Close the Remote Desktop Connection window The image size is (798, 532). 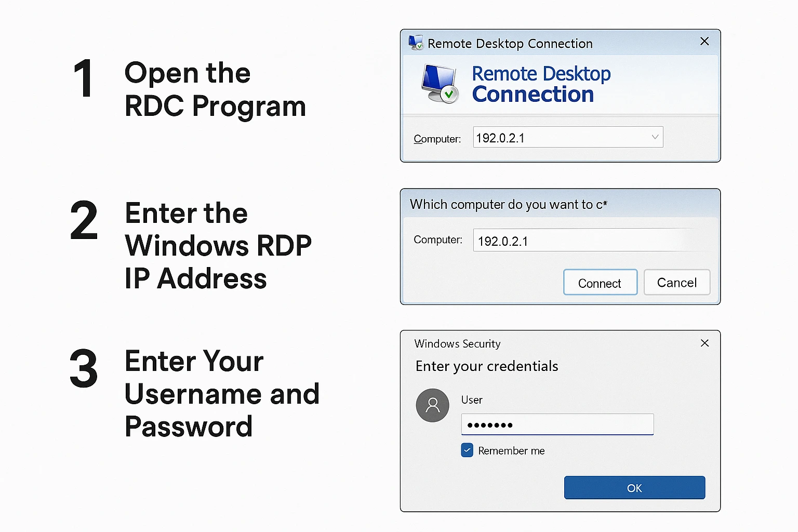(x=704, y=41)
